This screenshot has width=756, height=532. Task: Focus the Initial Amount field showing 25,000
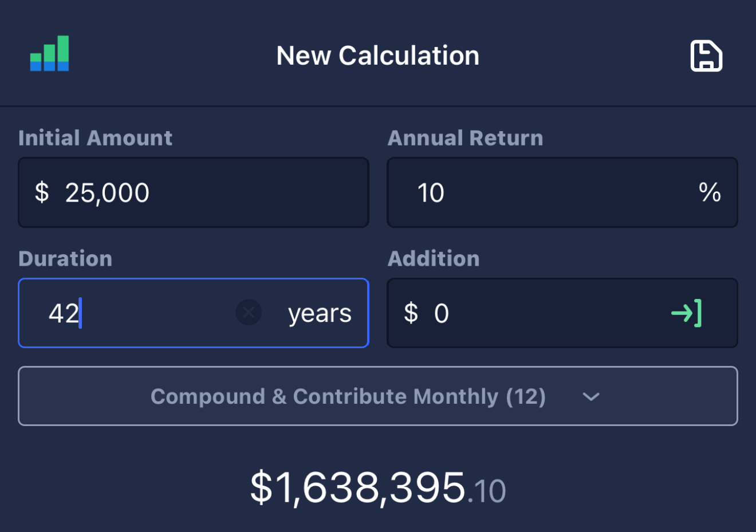pos(194,192)
